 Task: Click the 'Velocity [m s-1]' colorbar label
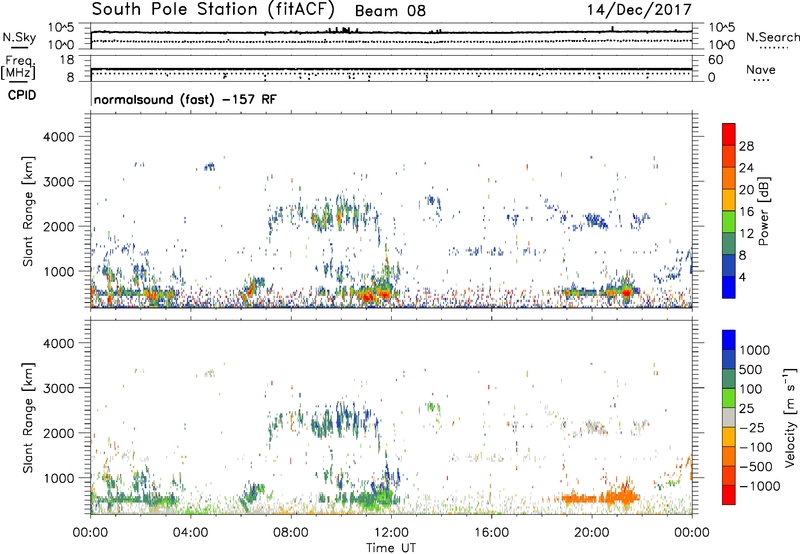[790, 417]
